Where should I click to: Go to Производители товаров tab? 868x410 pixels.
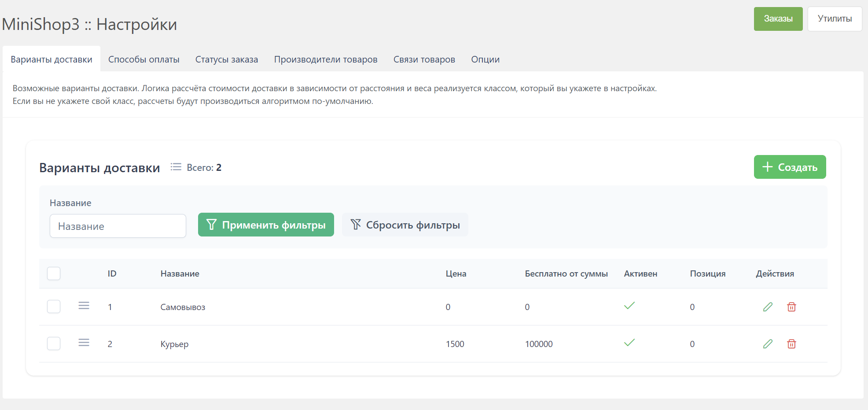point(326,59)
